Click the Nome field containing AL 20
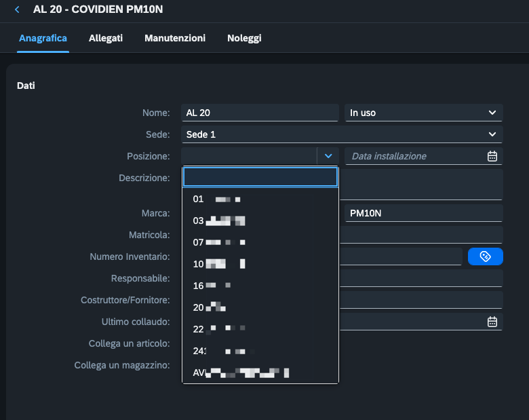529x420 pixels. (x=260, y=113)
